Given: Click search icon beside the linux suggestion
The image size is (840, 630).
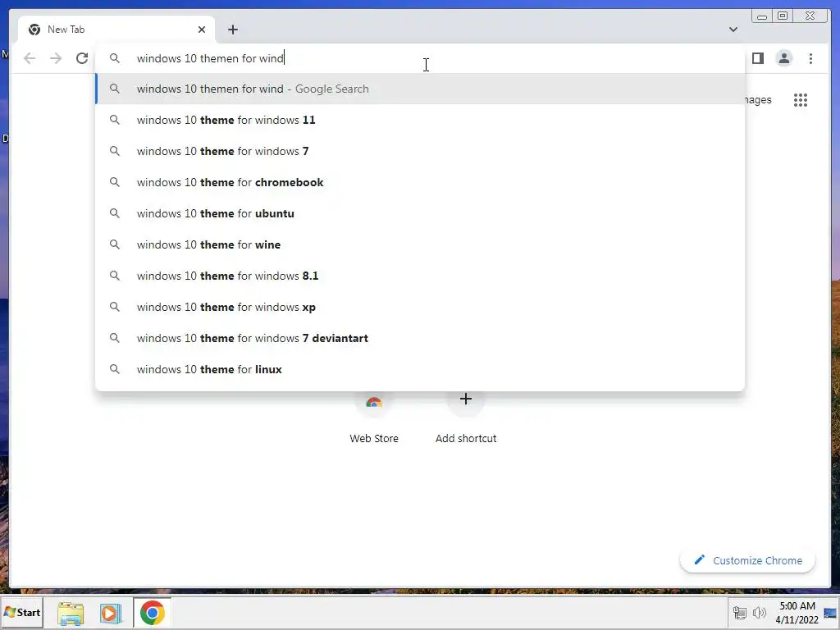Looking at the screenshot, I should point(115,369).
